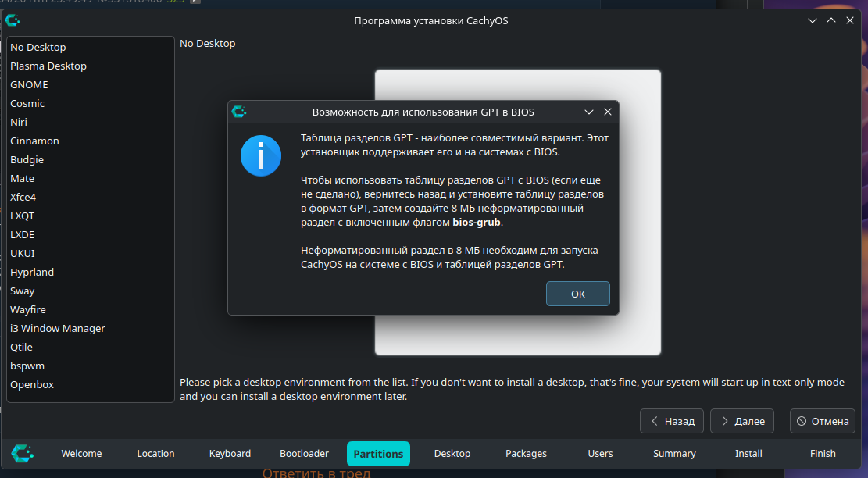Proceed with the Далее button

coord(742,421)
